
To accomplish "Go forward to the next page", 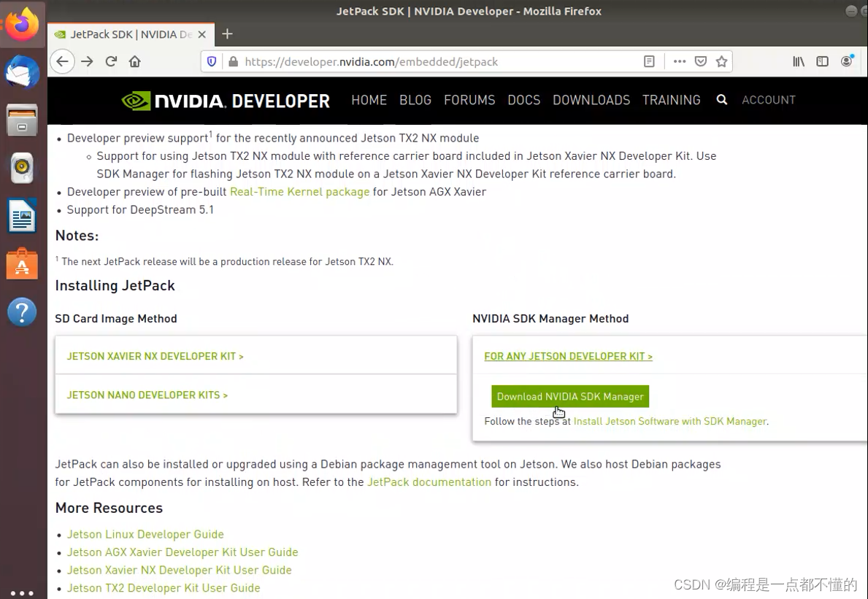I will coord(87,61).
